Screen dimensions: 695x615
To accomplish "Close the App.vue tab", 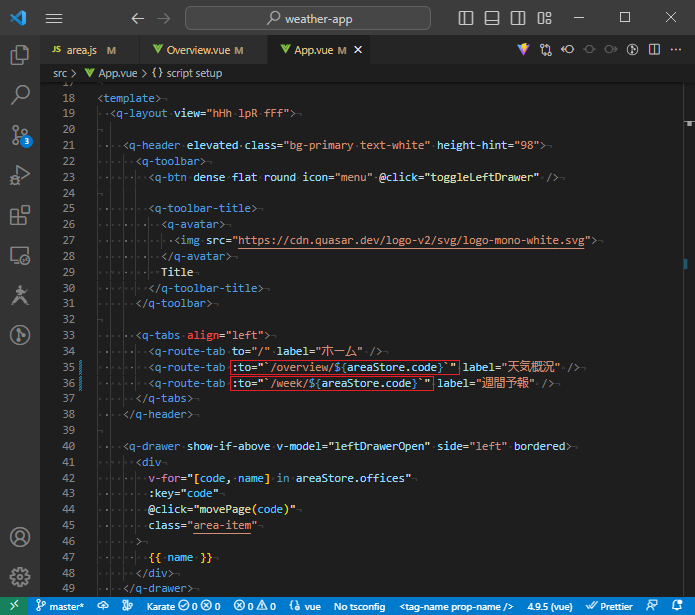I will 358,50.
